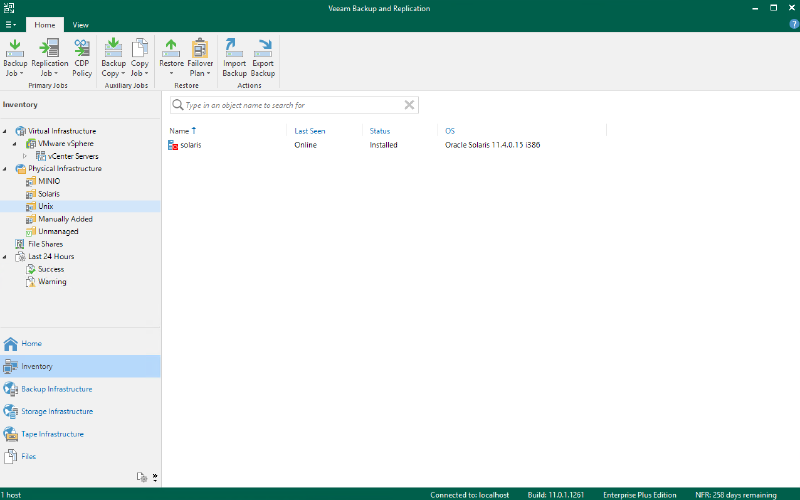Open the Failover Plan ribbon button
800x500 pixels.
(200, 58)
